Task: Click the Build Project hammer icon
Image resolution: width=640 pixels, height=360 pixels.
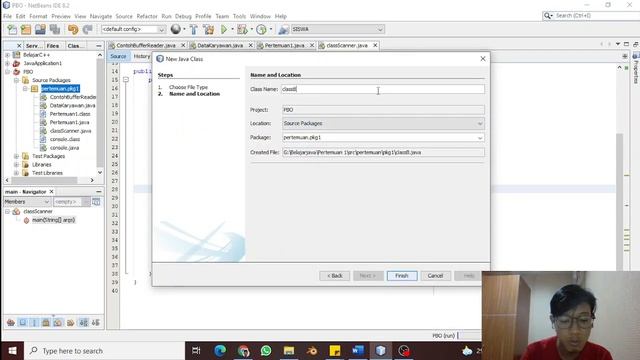Action: tap(193, 29)
